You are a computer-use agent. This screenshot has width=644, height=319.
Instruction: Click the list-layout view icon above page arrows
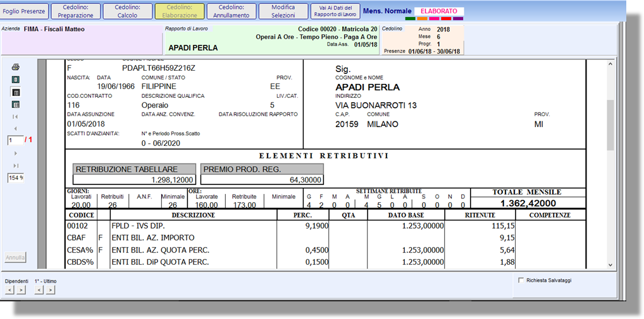coord(16,105)
